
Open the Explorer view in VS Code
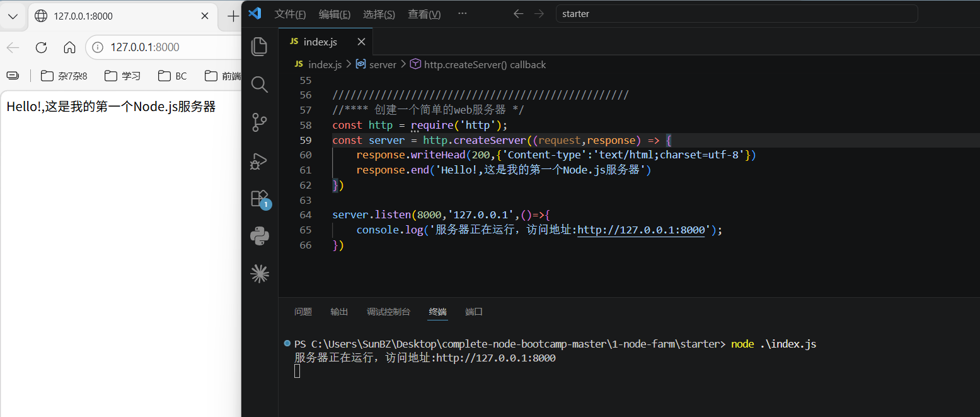(260, 47)
